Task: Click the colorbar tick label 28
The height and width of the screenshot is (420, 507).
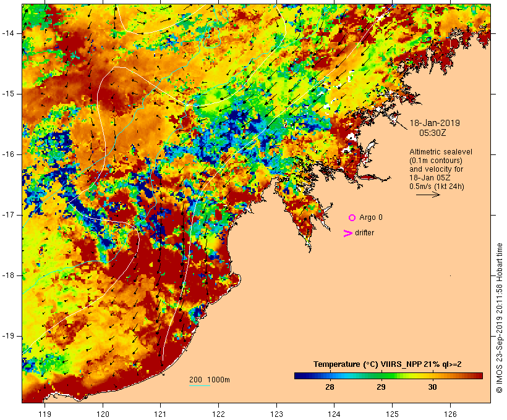Action: click(330, 387)
